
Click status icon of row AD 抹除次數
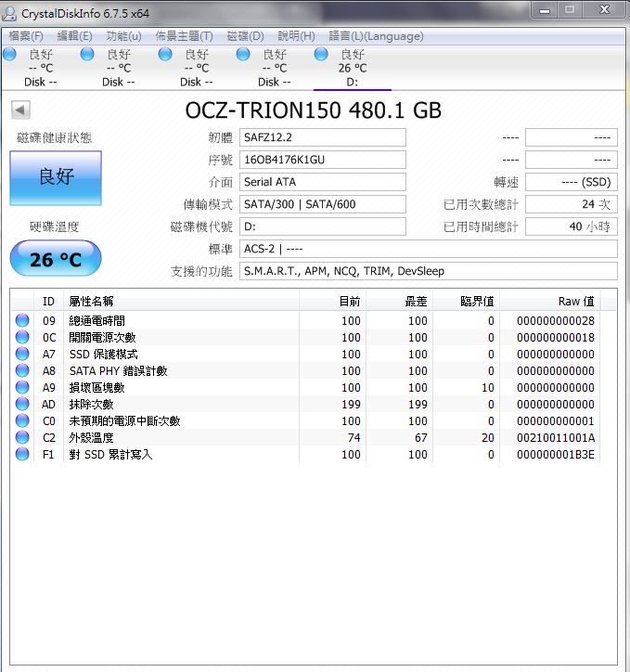tap(22, 404)
